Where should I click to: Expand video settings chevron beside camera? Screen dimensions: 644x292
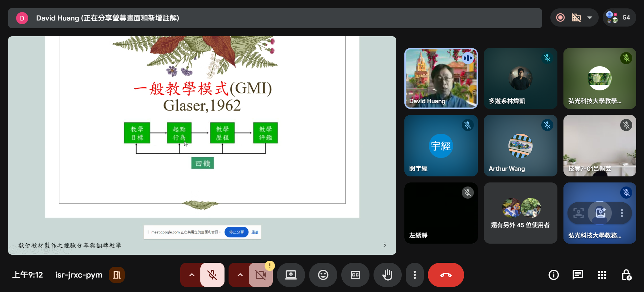pos(240,275)
